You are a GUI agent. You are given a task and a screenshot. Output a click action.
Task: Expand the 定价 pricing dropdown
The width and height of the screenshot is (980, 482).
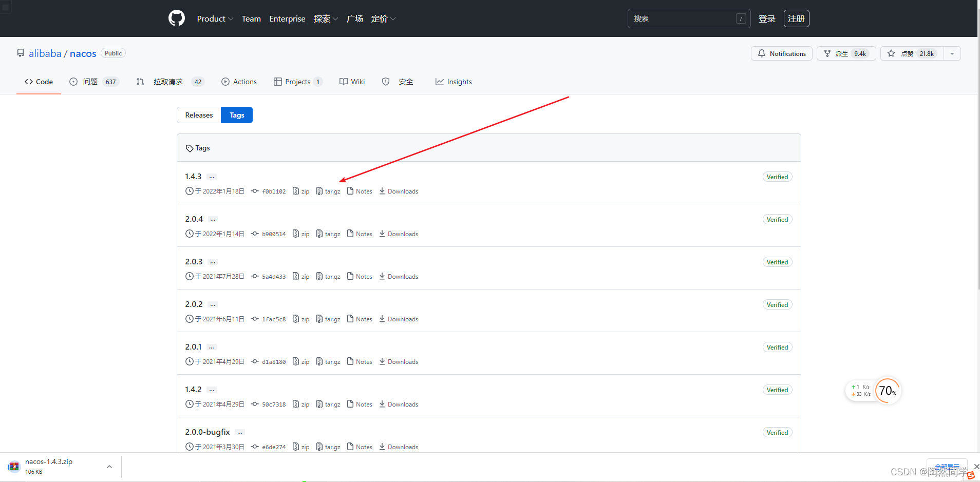(383, 19)
